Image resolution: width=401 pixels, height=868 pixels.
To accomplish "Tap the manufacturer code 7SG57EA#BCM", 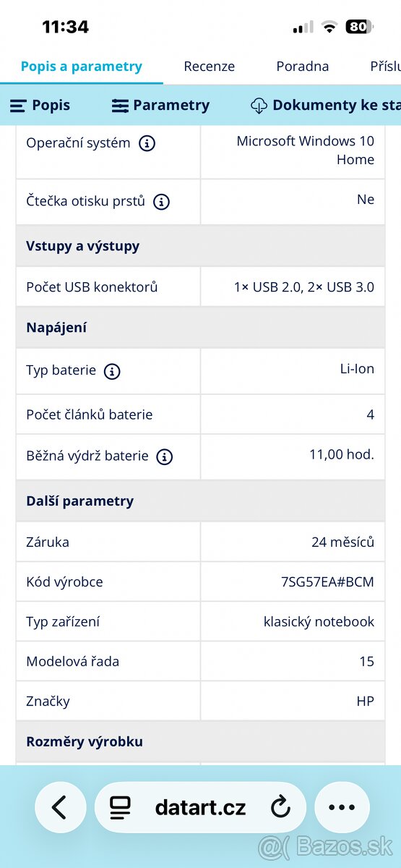I will (x=327, y=582).
